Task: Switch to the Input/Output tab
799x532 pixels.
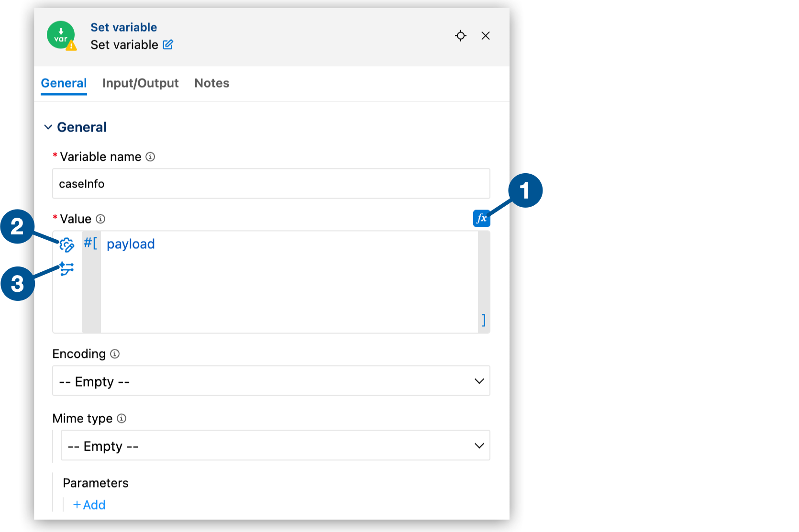Action: 140,83
